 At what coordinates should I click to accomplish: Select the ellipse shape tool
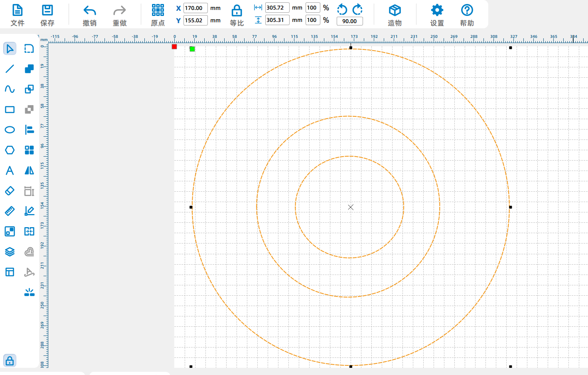pyautogui.click(x=10, y=130)
